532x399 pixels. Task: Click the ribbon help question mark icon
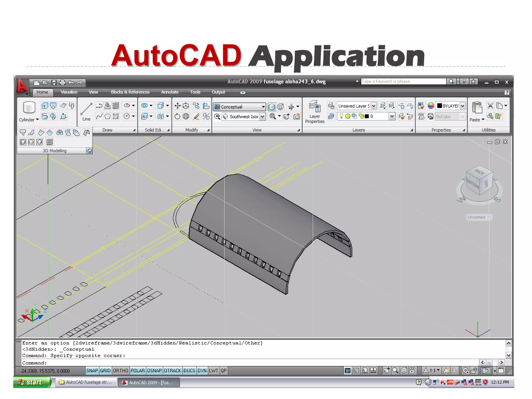point(507,92)
